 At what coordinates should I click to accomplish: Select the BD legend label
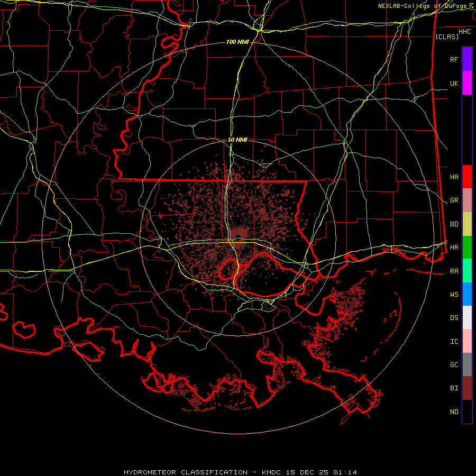[x=454, y=224]
